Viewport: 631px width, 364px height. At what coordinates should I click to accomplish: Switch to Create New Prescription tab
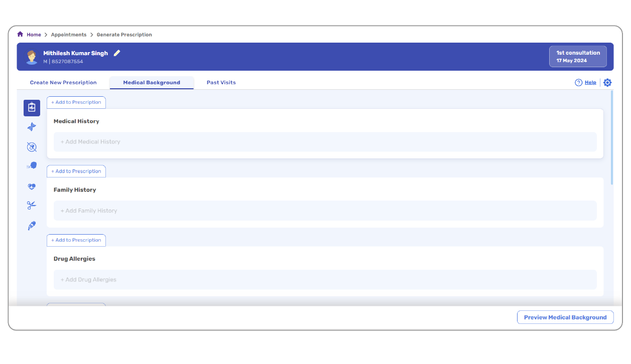tap(63, 83)
